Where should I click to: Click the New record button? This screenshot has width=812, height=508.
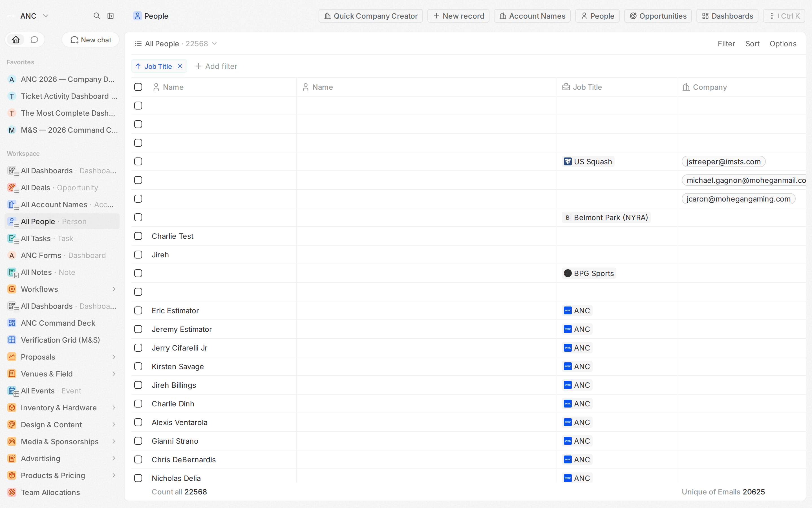458,16
